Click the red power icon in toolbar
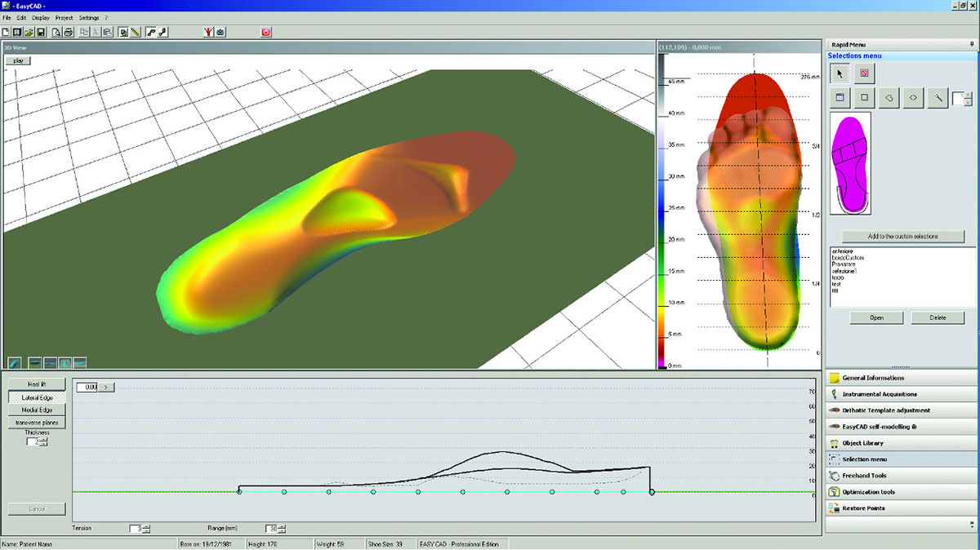Viewport: 980px width, 550px height. [266, 32]
